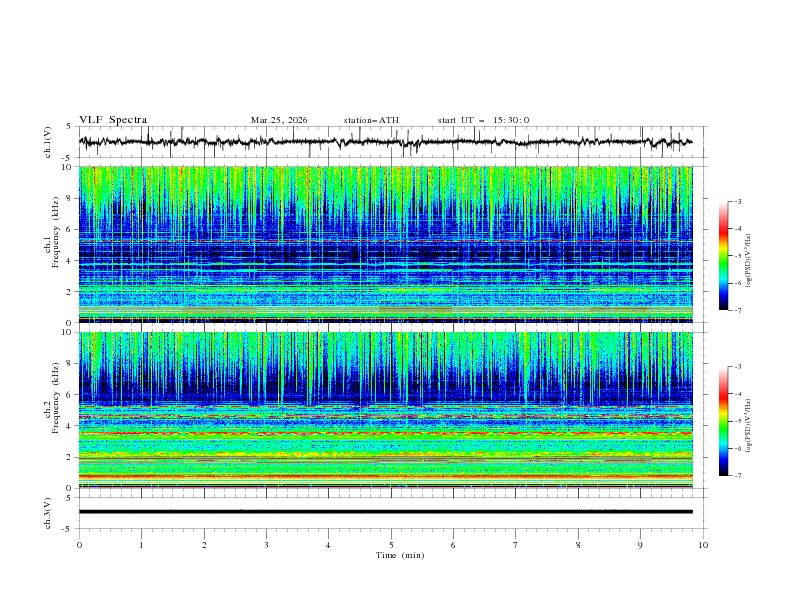Click the ch.1 spectrogram panel
The width and height of the screenshot is (792, 612).
[385, 244]
